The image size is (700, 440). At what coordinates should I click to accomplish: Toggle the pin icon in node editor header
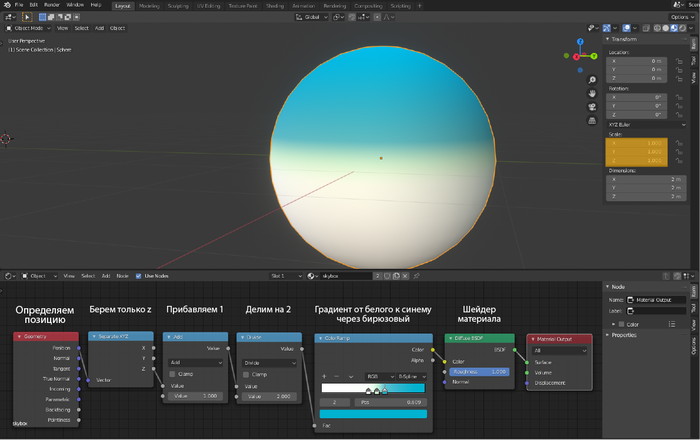[x=416, y=276]
